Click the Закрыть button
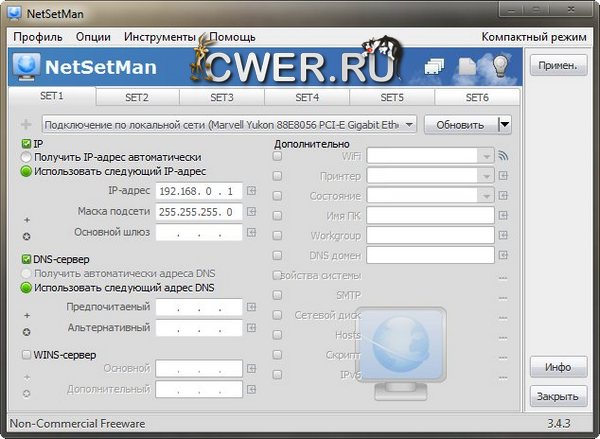Image resolution: width=600 pixels, height=439 pixels. coord(557,396)
